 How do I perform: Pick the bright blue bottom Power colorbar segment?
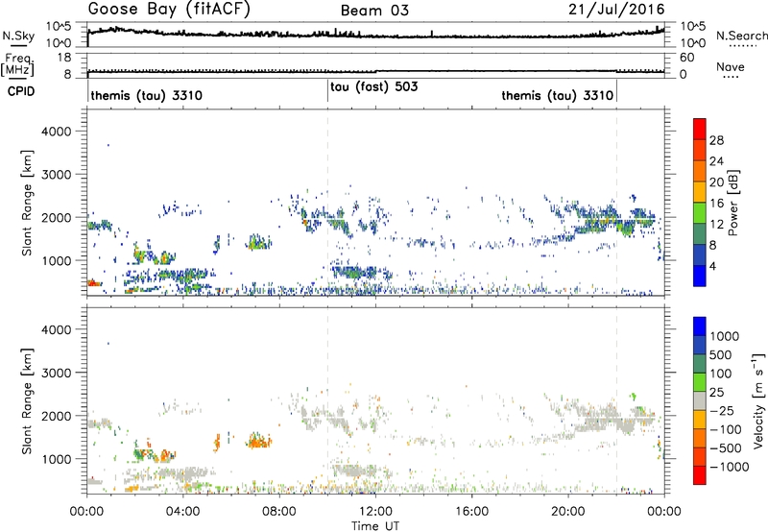click(700, 276)
